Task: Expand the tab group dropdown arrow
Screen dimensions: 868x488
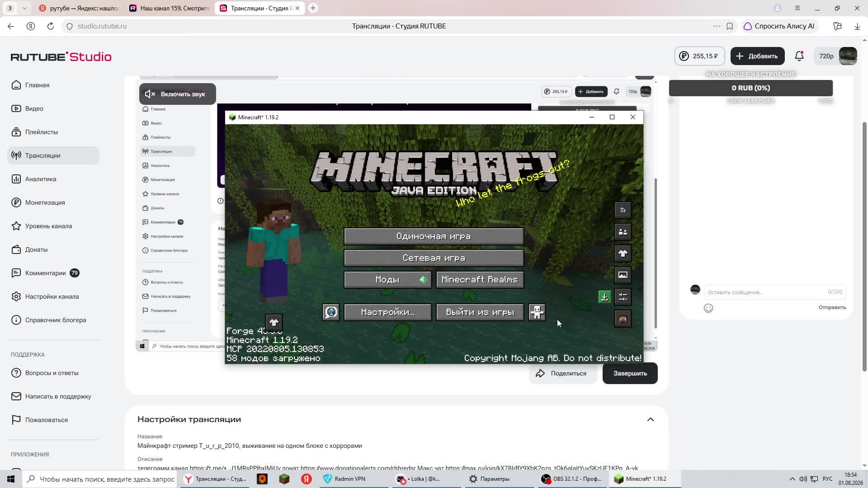Action: [24, 8]
